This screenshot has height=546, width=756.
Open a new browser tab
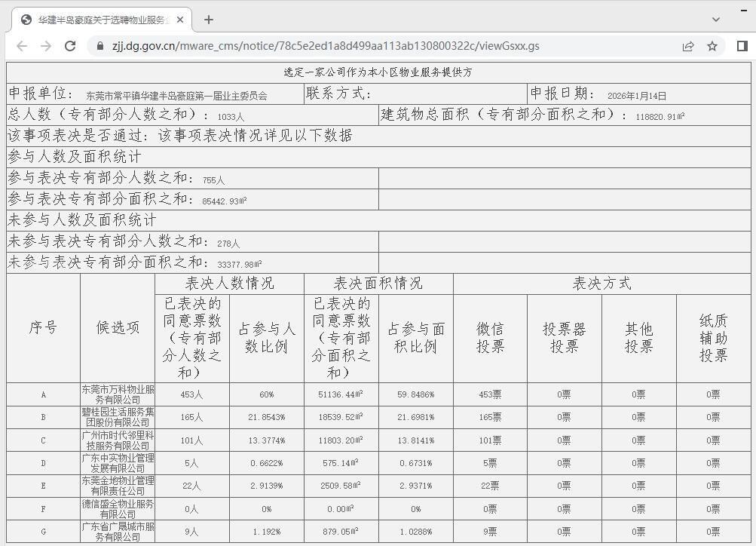(x=209, y=20)
